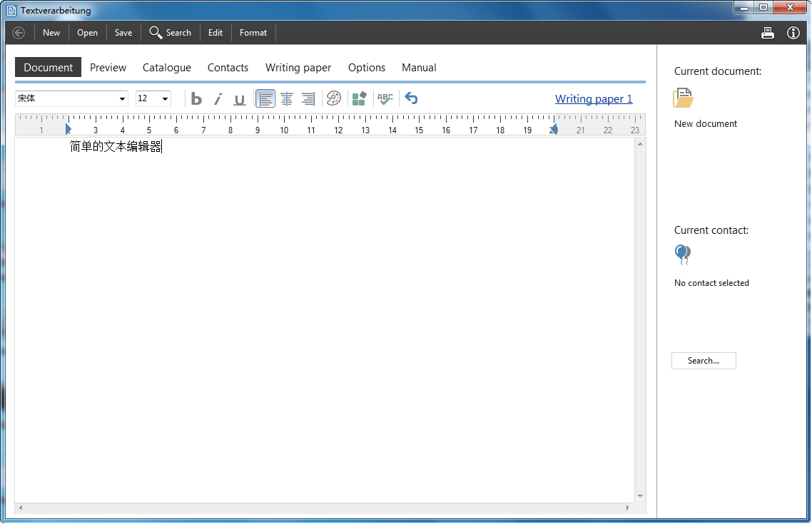Screen dimensions: 812x524
Task: Expand the font size dropdown
Action: (x=166, y=98)
